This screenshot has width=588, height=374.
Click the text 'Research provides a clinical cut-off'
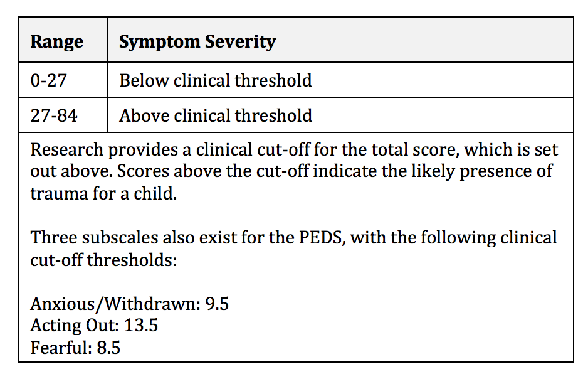[170, 150]
